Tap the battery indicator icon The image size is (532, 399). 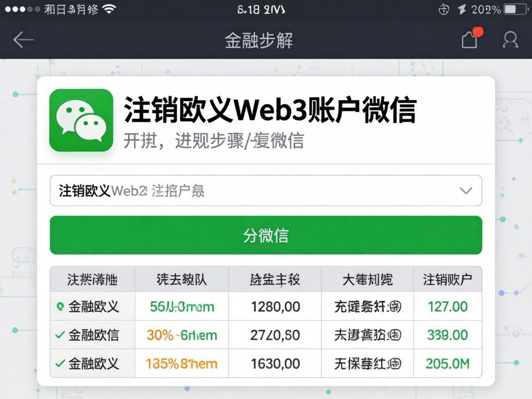pos(515,9)
